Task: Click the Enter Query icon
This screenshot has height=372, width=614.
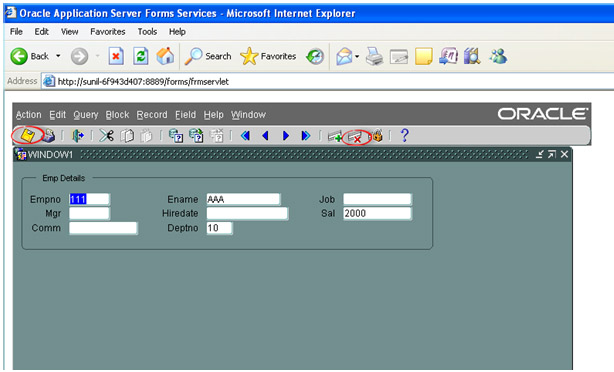Action: pyautogui.click(x=176, y=136)
